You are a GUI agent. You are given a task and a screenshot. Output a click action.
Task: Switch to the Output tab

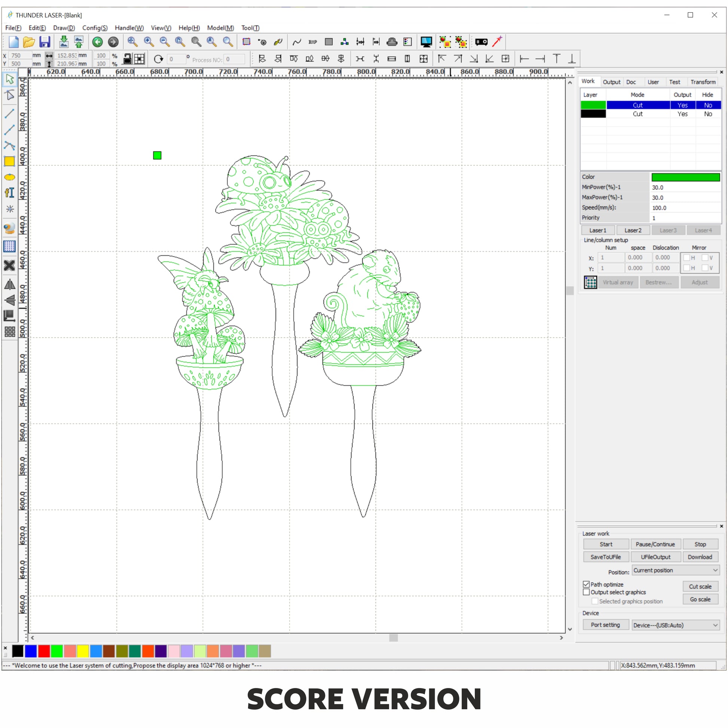coord(611,82)
